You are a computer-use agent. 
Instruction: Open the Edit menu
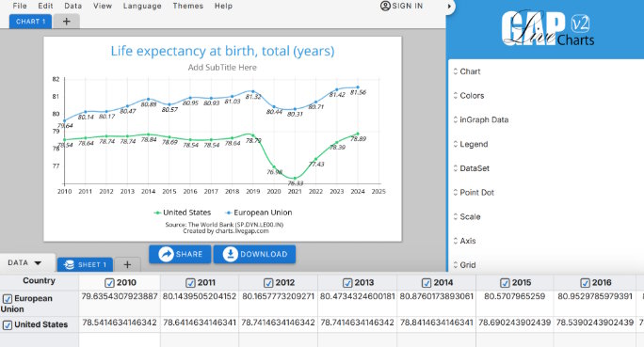(x=45, y=6)
